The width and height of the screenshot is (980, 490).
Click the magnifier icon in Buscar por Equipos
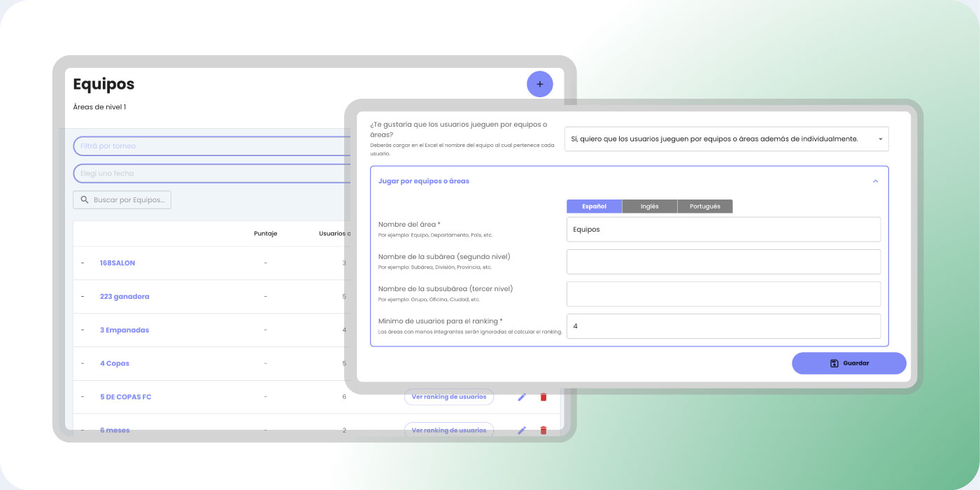click(85, 200)
